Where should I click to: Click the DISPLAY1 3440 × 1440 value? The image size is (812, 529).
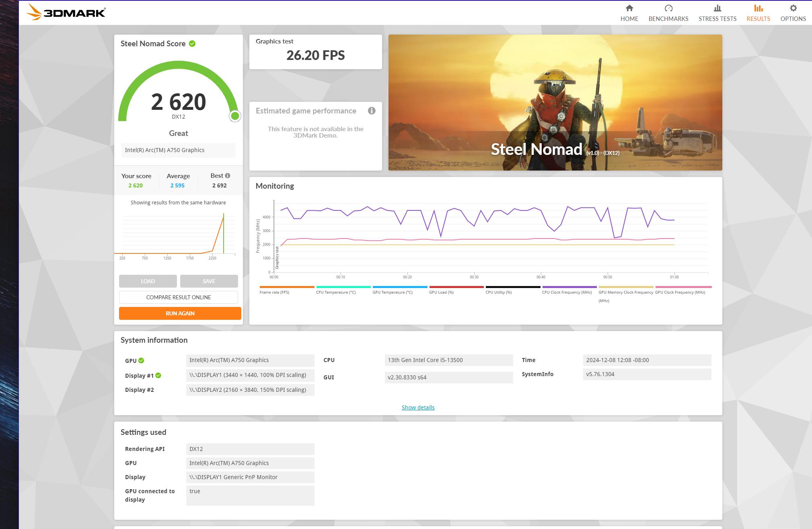250,375
